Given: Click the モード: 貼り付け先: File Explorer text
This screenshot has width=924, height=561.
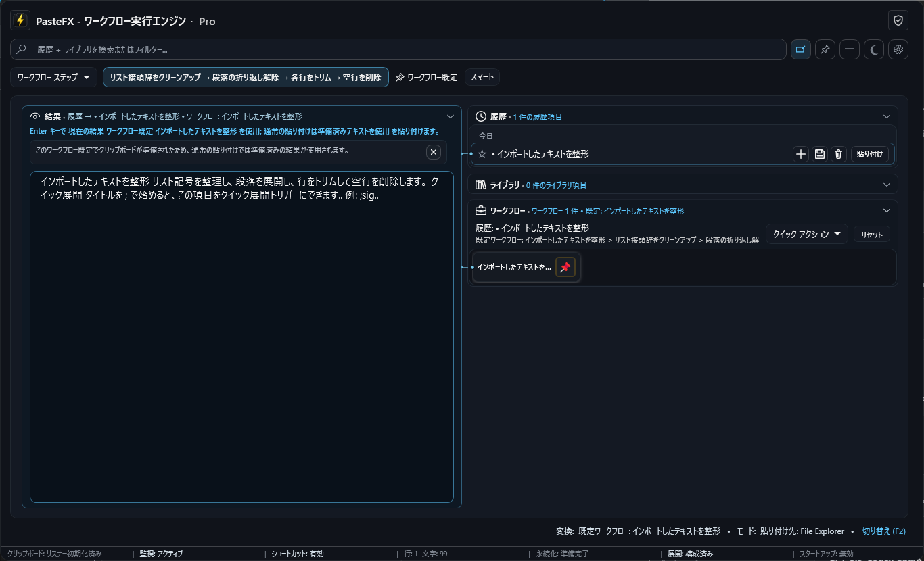Looking at the screenshot, I should 790,531.
